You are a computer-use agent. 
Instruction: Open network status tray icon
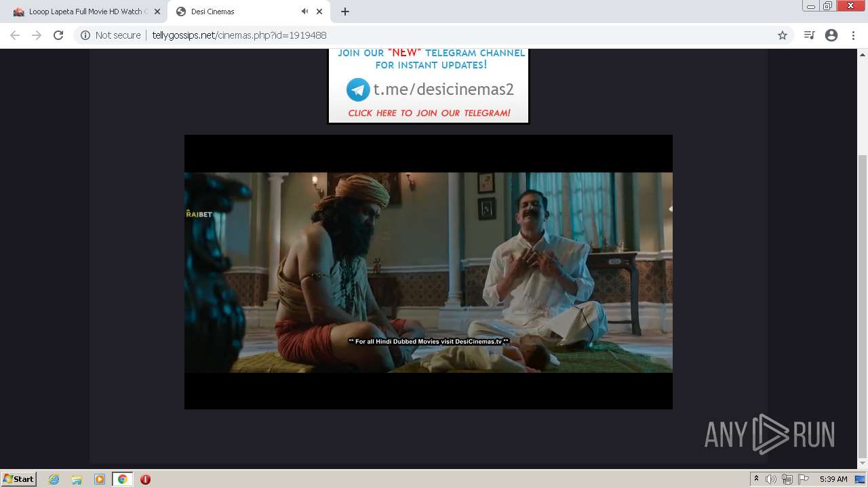(787, 479)
